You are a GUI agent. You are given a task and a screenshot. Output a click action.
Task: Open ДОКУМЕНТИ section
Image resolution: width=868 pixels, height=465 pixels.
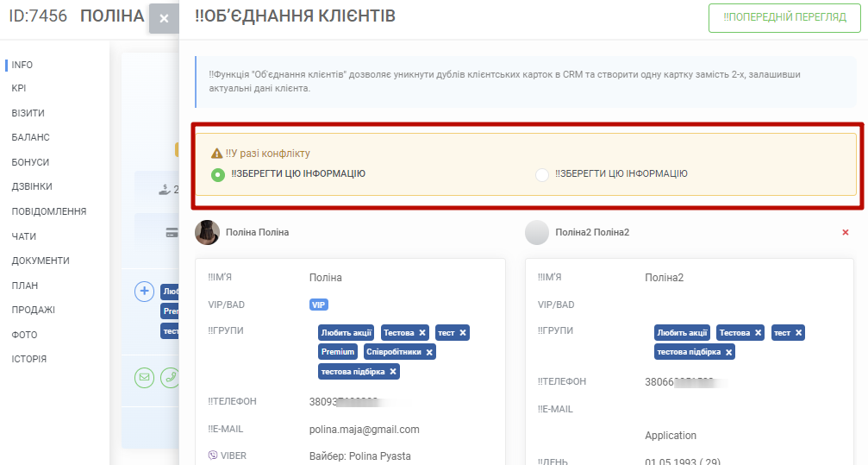click(x=41, y=261)
